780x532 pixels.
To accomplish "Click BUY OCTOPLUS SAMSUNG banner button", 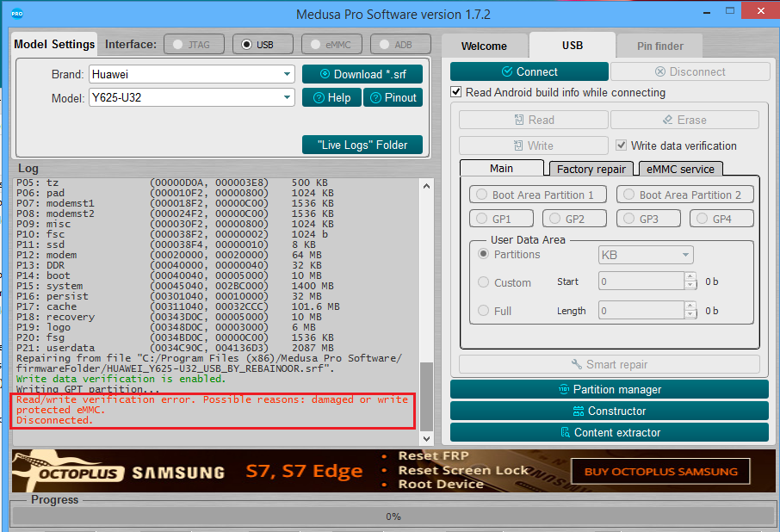I will 660,471.
